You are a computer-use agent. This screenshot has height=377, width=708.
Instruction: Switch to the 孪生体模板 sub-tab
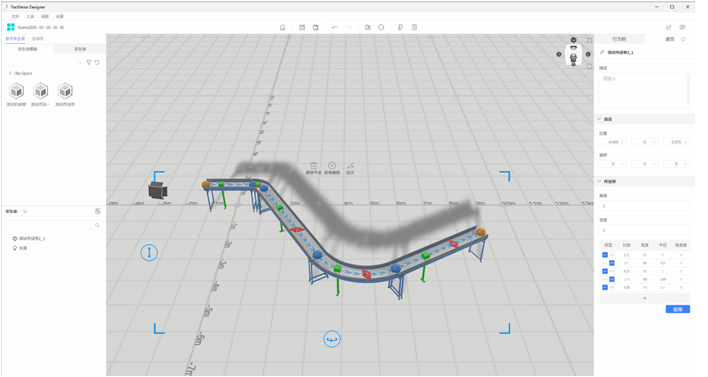28,49
